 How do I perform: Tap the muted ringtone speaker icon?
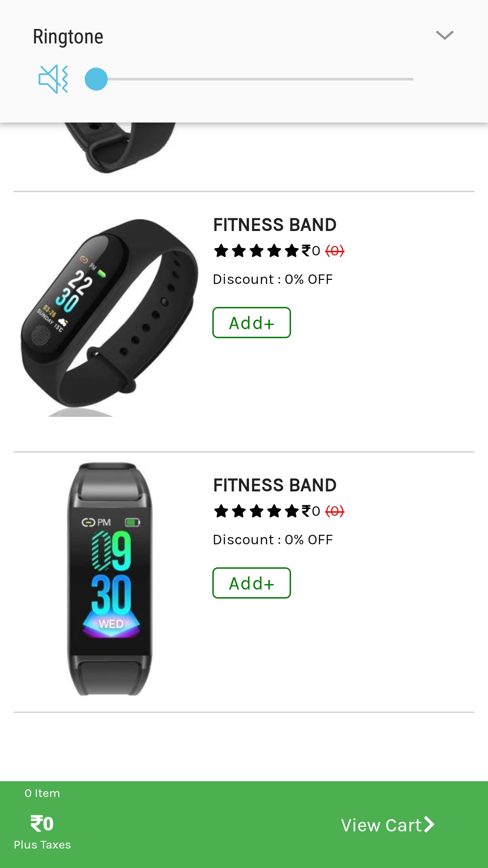53,79
